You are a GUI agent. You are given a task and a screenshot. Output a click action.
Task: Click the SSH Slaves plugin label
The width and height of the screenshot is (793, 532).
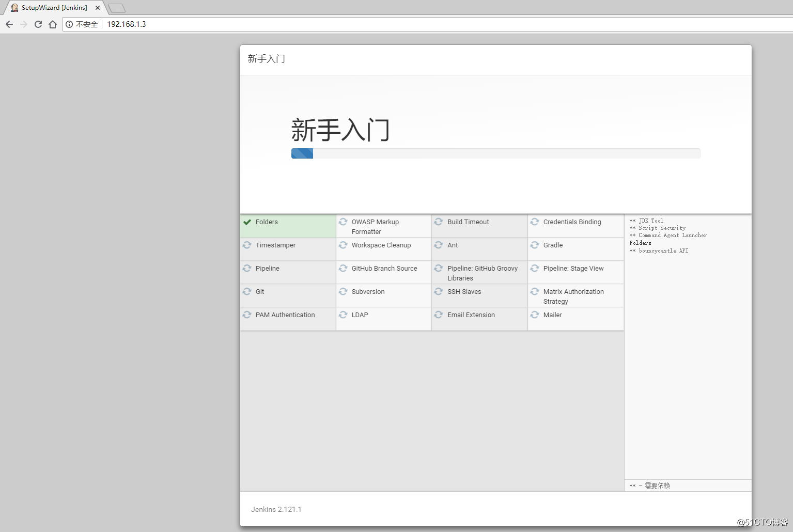tap(464, 292)
